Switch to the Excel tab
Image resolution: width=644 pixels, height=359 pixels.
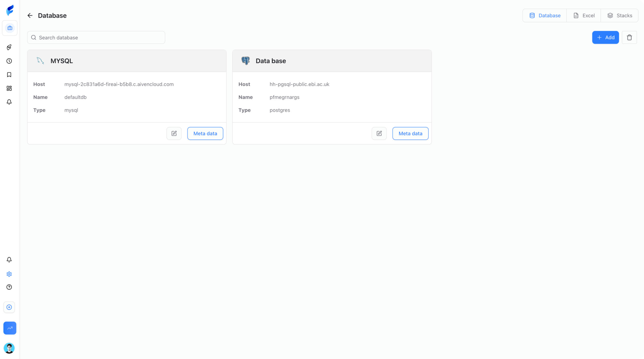(x=584, y=16)
